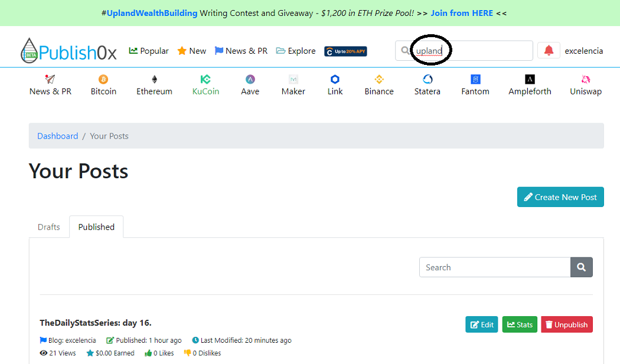Open the New posts page
This screenshot has height=364, width=620.
(x=192, y=51)
